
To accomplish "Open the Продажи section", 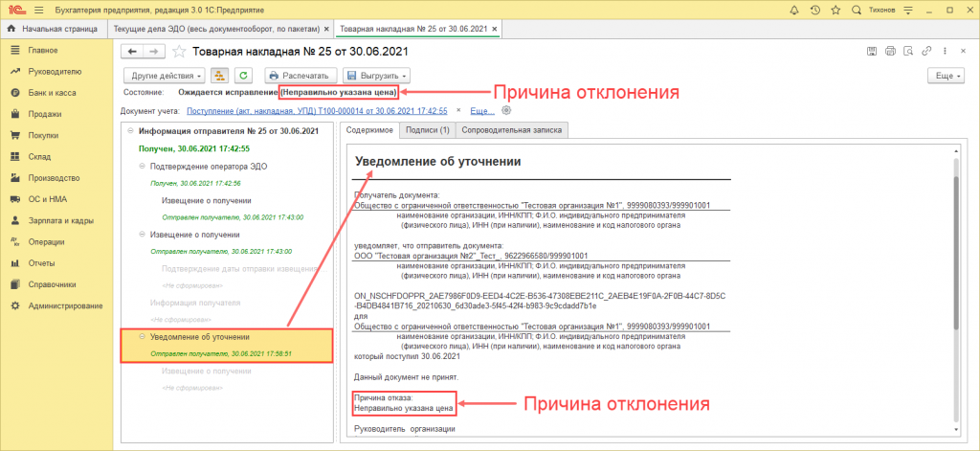I will point(44,115).
